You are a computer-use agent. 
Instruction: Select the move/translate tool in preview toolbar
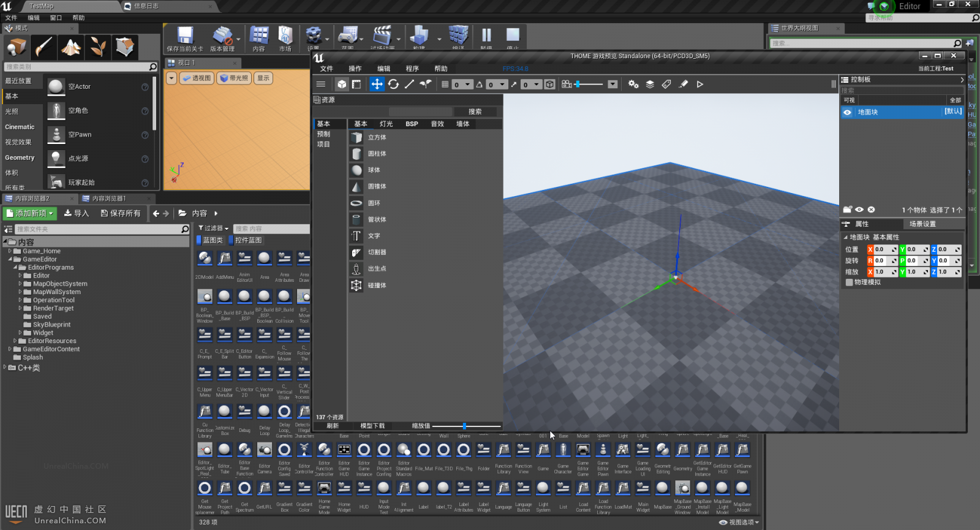click(377, 85)
